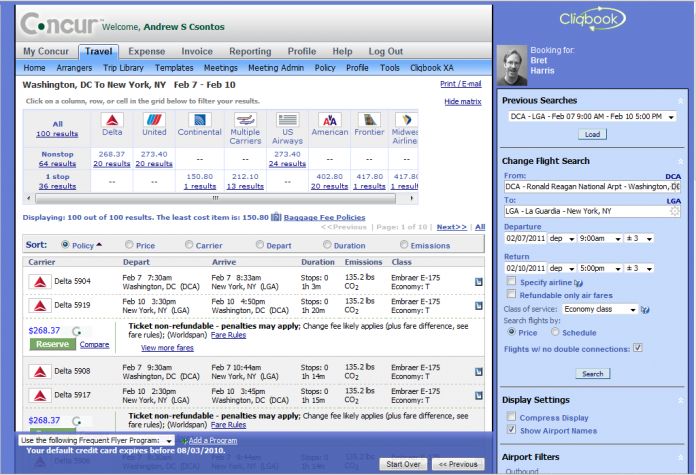Click the Departure date input field
Viewport: 696px width, 475px height.
click(526, 239)
